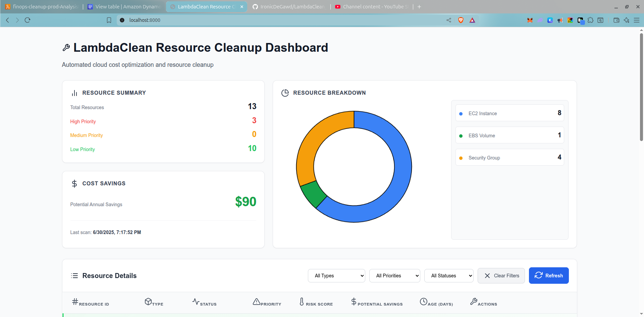Click the cube icon in Type header
Image resolution: width=644 pixels, height=317 pixels.
(148, 302)
